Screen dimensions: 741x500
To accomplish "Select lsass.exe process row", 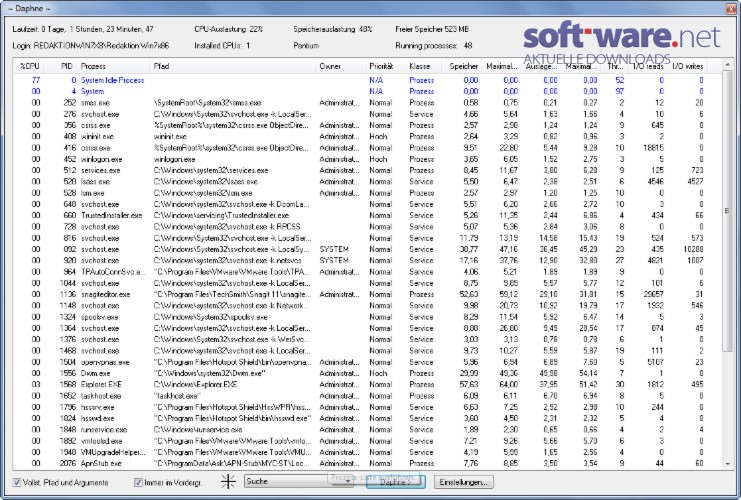I will click(362, 181).
